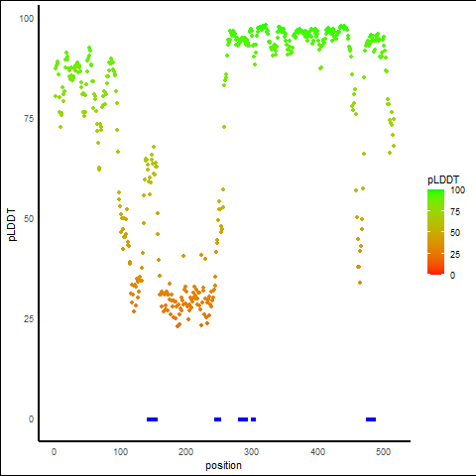Click the y-axis tick label 25

[29, 319]
